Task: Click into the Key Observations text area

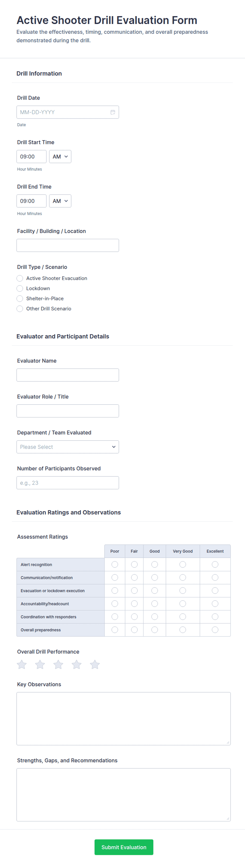Action: pos(123,718)
